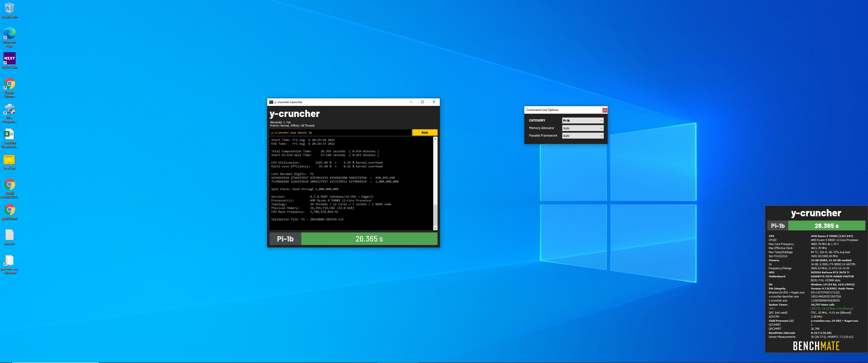Screen dimensions: 868x363
Task: Click the output console scrollbar thumb
Action: (x=435, y=215)
